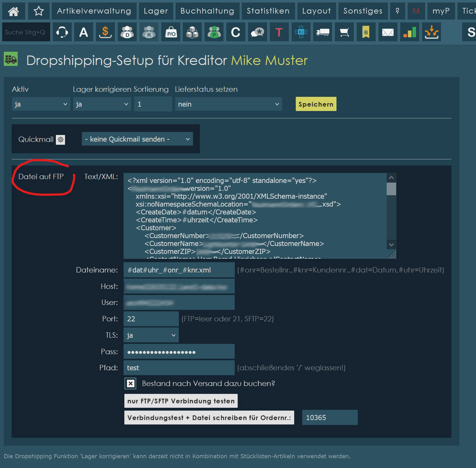
Task: Click the Suche Strg+Q search field
Action: point(26,32)
